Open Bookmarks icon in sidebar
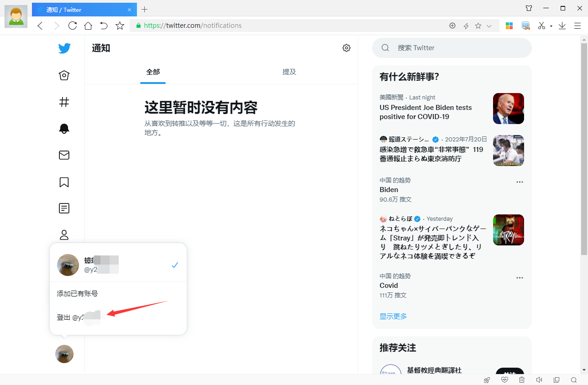Screen dimensions: 588x385 tap(64, 182)
